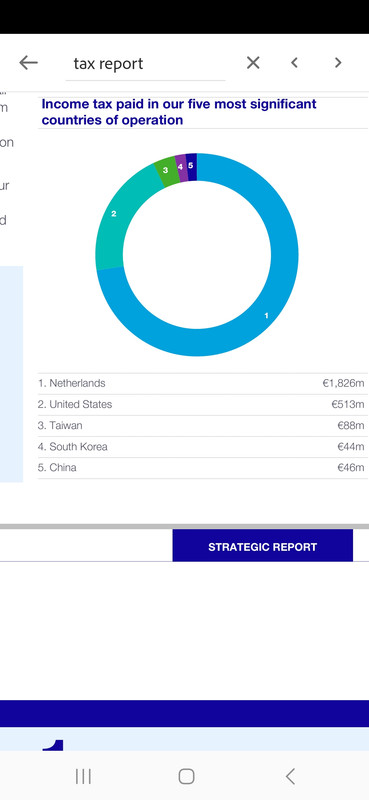Viewport: 369px width, 800px height.
Task: Select the STRATEGIC REPORT banner
Action: point(262,546)
